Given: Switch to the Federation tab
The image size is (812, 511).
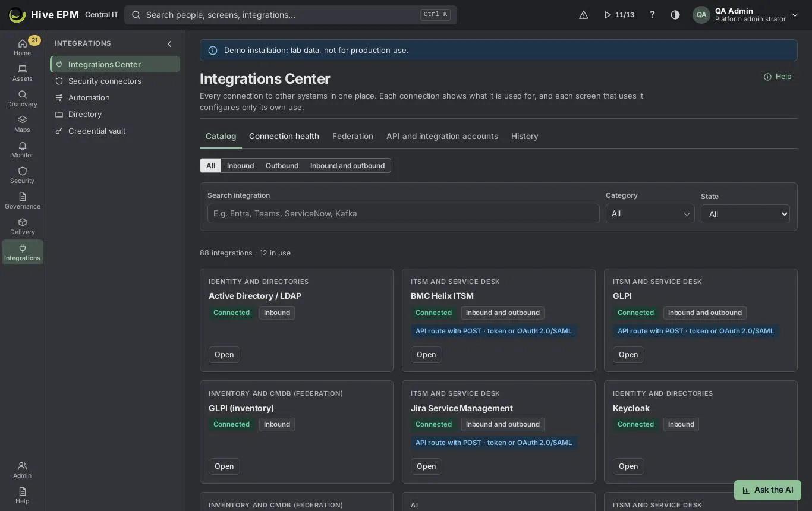Looking at the screenshot, I should [353, 136].
